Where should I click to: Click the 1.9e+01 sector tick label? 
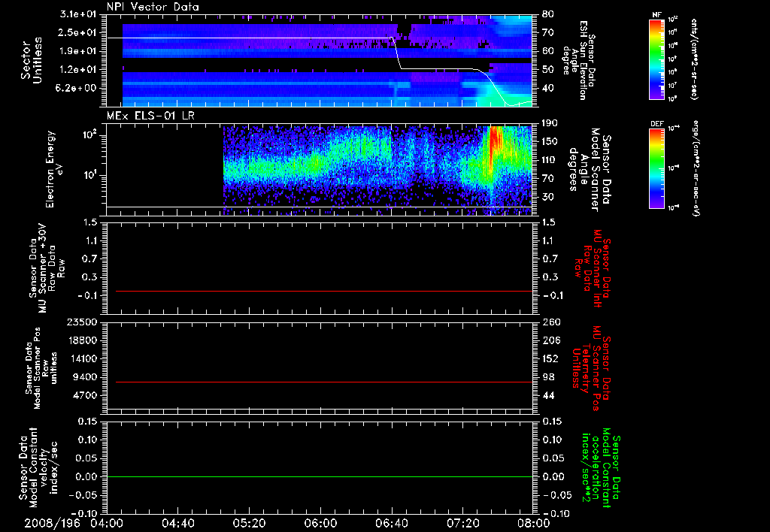78,51
